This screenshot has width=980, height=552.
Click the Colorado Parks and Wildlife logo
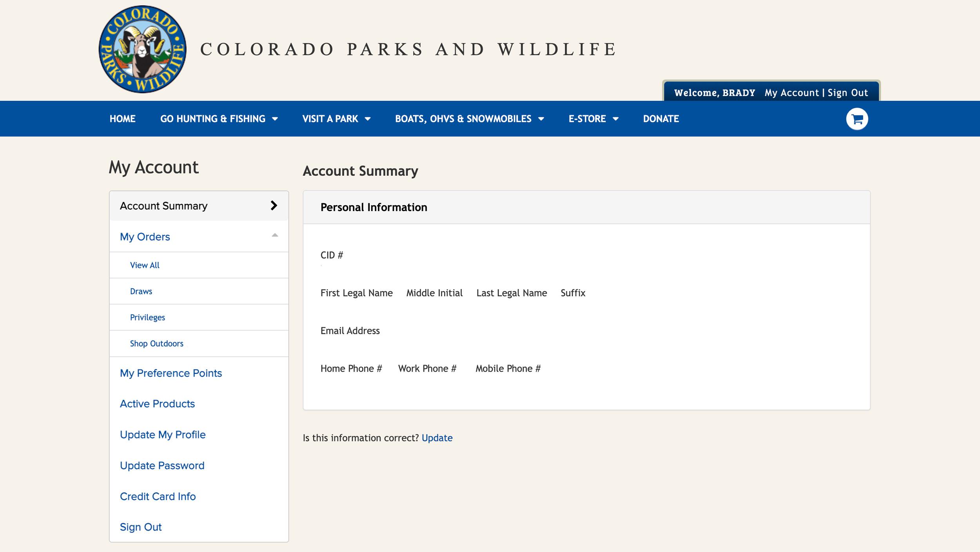point(142,49)
